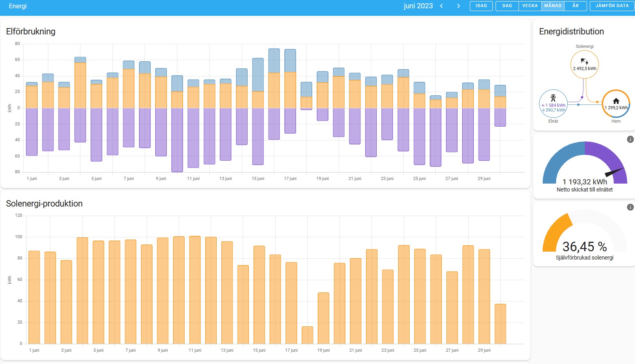The image size is (635, 364).
Task: Click the Solenergi-produktion card title
Action: tap(44, 204)
